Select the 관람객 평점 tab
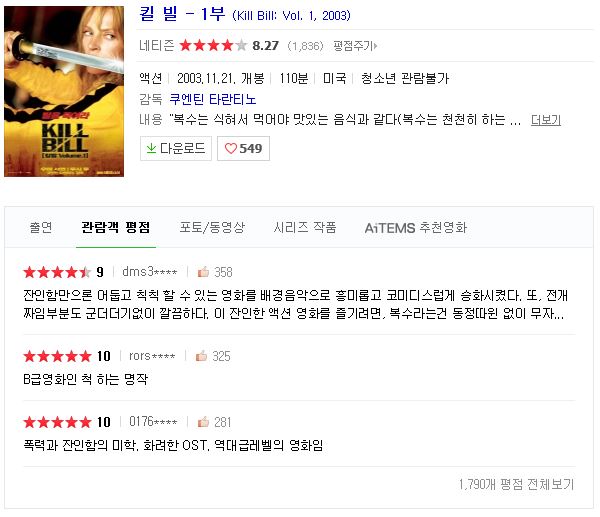Image resolution: width=600 pixels, height=517 pixels. click(x=116, y=227)
